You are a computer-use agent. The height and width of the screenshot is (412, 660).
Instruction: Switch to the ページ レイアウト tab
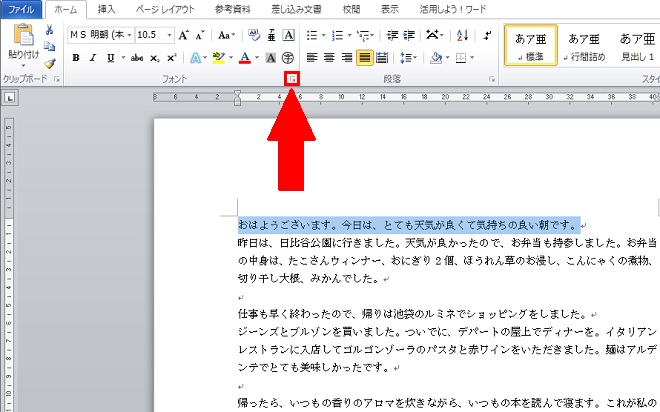click(165, 9)
